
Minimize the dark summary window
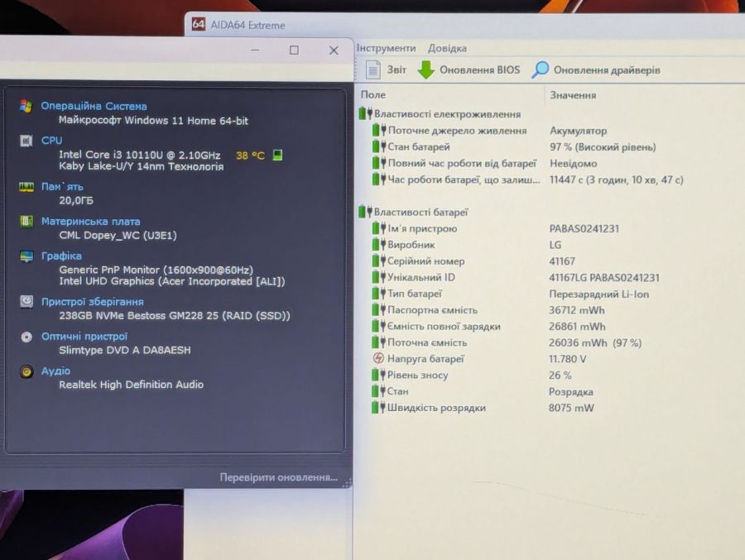[255, 50]
